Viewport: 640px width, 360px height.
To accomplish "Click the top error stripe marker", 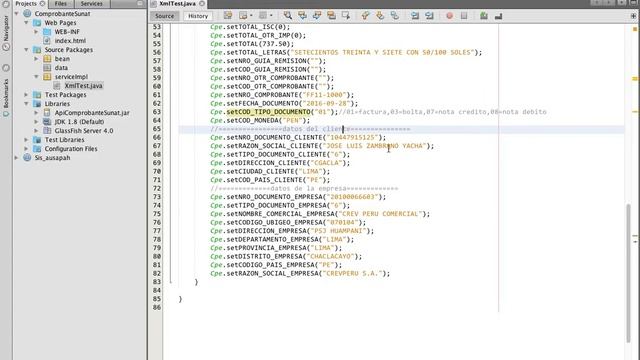I will pyautogui.click(x=635, y=29).
